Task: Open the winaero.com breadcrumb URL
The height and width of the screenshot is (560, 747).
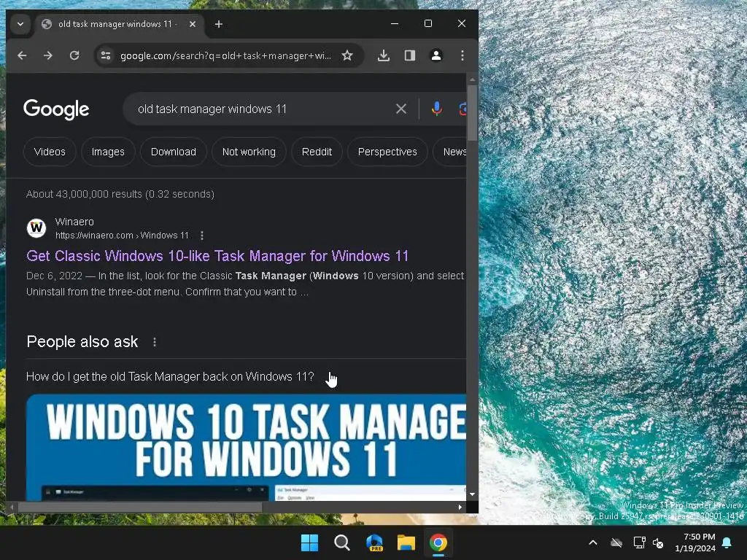Action: pos(122,236)
